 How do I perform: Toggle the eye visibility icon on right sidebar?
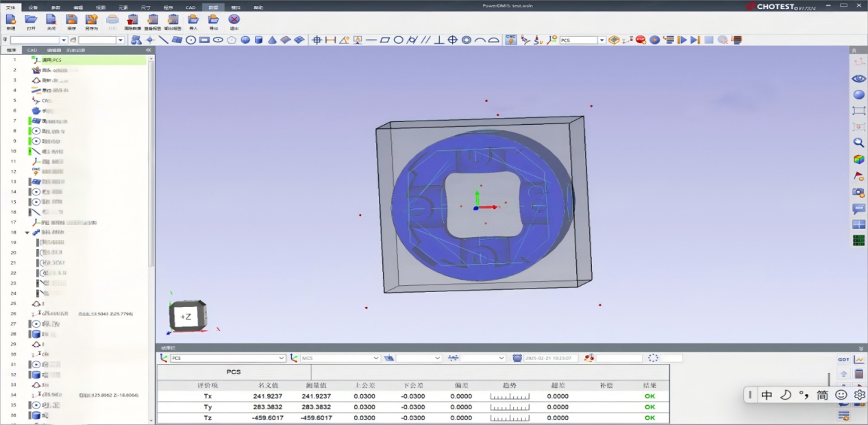click(858, 79)
